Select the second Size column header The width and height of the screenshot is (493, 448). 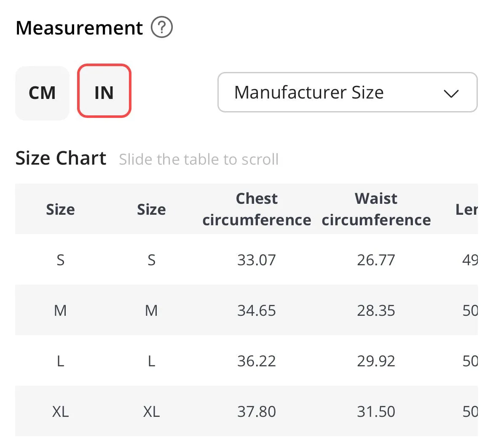(151, 209)
